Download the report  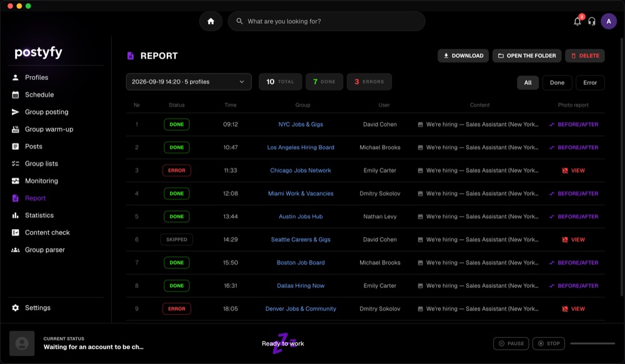(x=463, y=56)
